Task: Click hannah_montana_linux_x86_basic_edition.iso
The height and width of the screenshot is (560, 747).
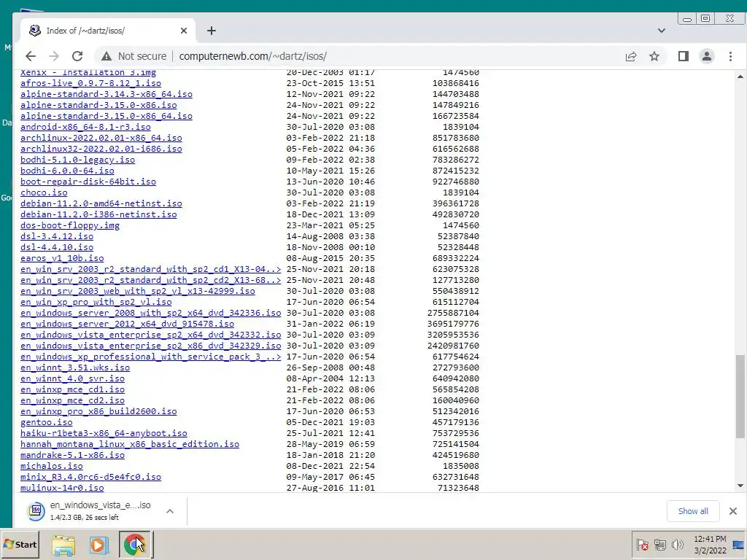Action: [130, 445]
